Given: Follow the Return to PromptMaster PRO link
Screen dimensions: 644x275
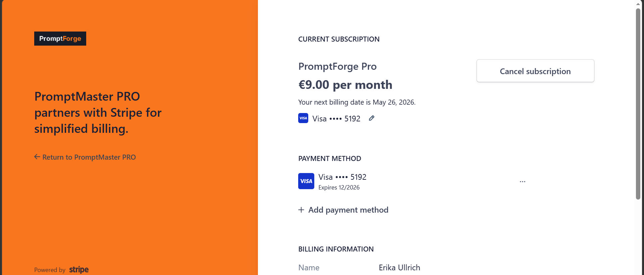Looking at the screenshot, I should tap(89, 157).
